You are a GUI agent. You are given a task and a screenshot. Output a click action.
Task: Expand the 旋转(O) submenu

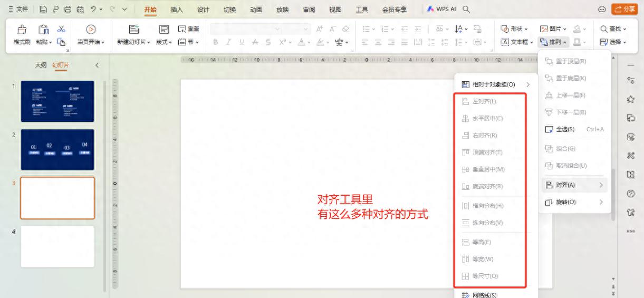click(x=573, y=202)
